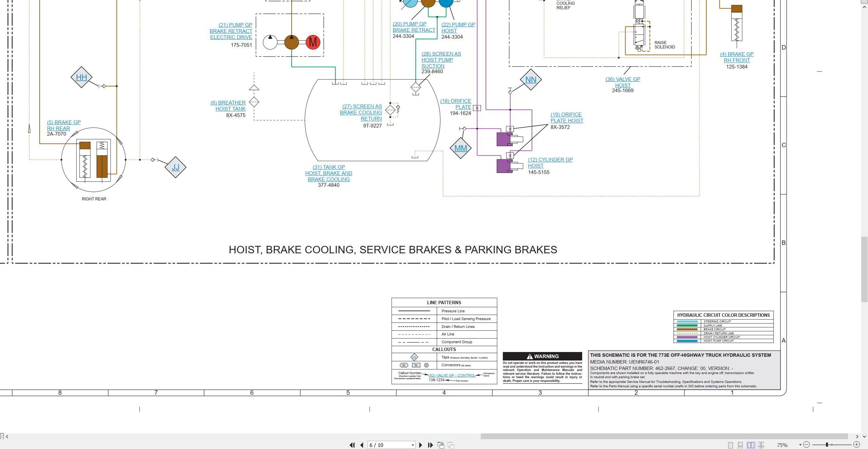This screenshot has width=868, height=449.
Task: Go to the previous page
Action: click(362, 445)
